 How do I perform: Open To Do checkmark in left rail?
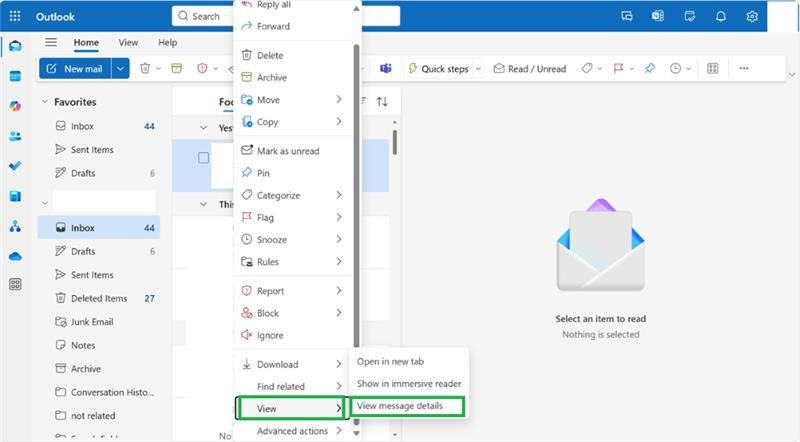[15, 166]
